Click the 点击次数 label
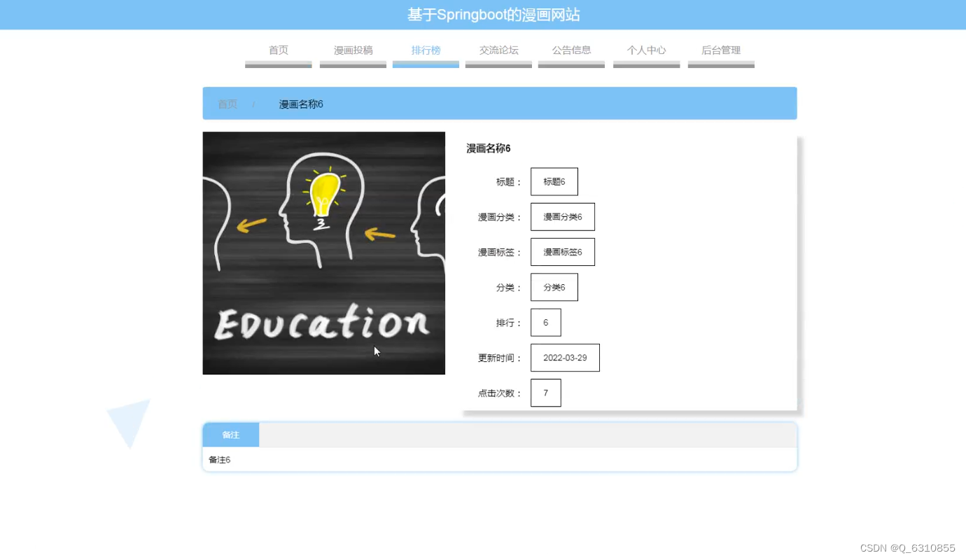 [x=500, y=393]
